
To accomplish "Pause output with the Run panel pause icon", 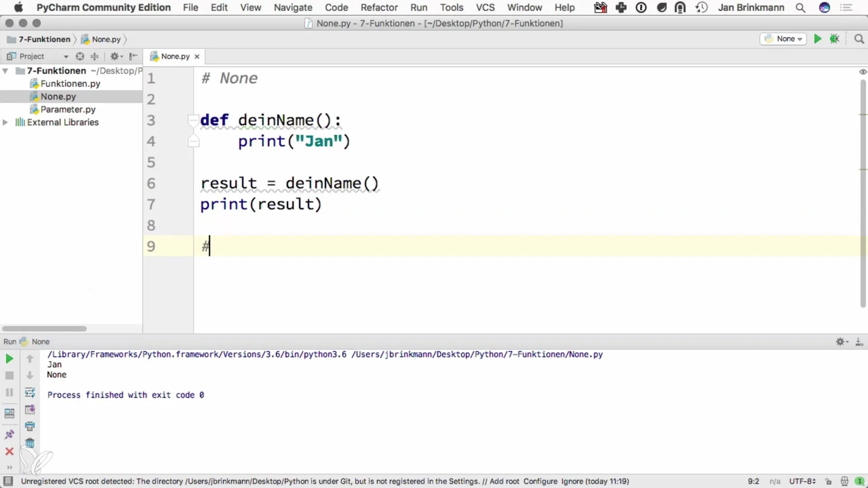I will [9, 392].
